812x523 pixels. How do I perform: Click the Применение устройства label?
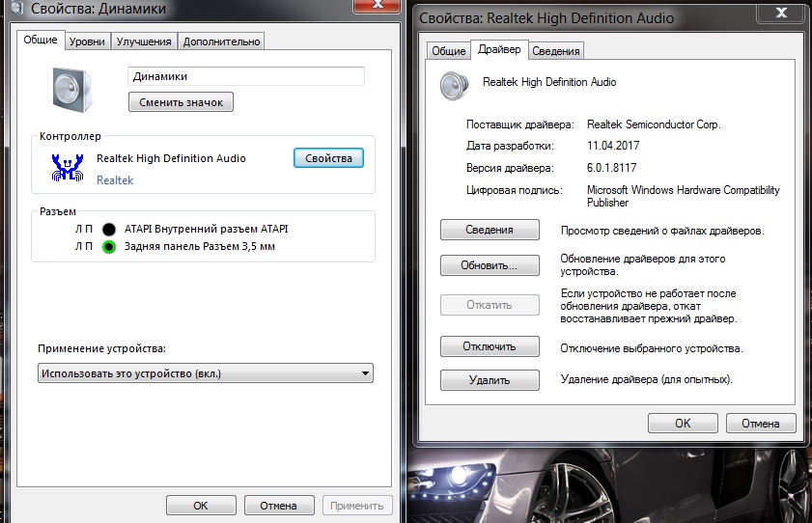pos(101,348)
